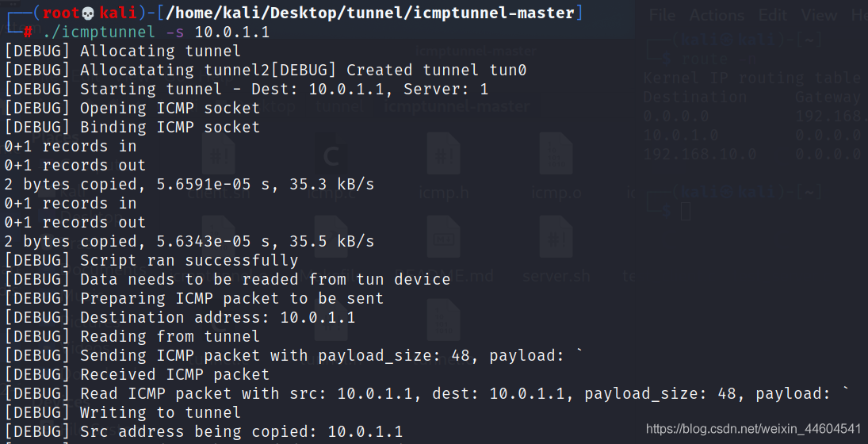Select the server.sh script icon
The image size is (868, 444).
(556, 247)
